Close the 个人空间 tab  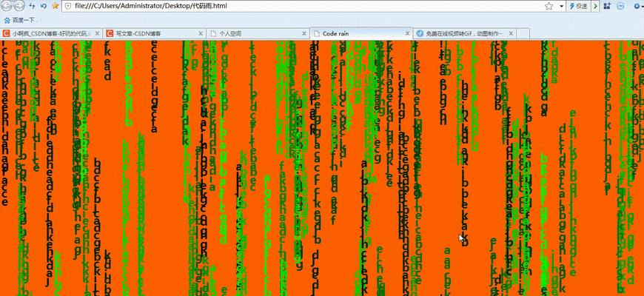(x=304, y=33)
